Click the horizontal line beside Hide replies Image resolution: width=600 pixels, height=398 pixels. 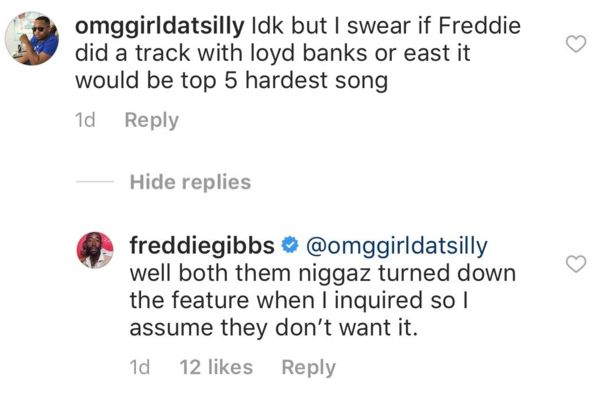point(95,181)
